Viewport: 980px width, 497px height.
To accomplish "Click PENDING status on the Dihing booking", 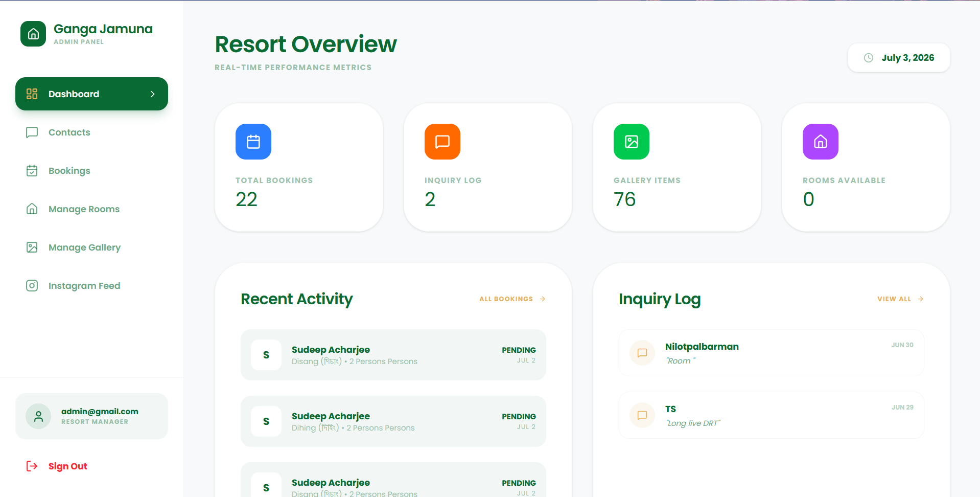I will [519, 417].
